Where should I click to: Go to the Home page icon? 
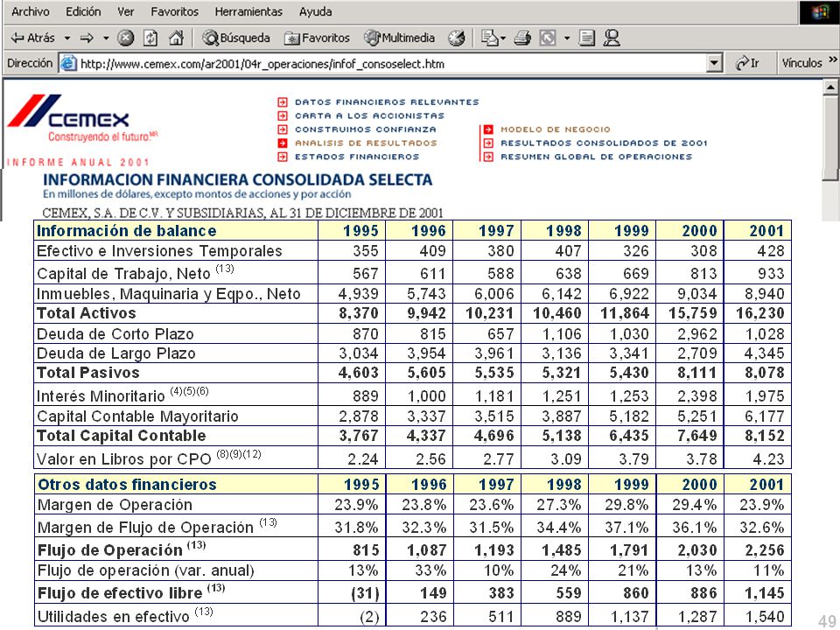point(176,38)
